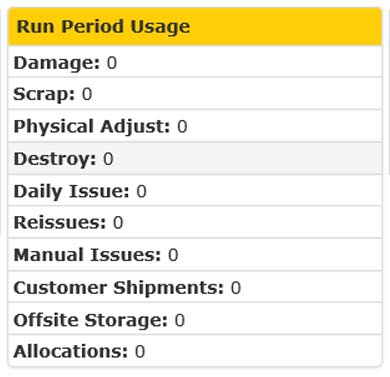Select the Destroy count value
390x377 pixels.
click(108, 159)
